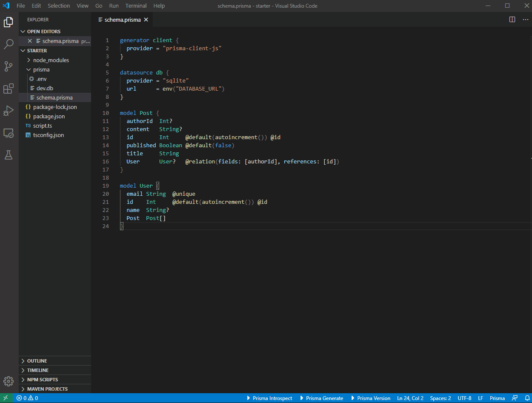Select the schema.prisma editor tab
The image size is (532, 403).
pyautogui.click(x=122, y=20)
